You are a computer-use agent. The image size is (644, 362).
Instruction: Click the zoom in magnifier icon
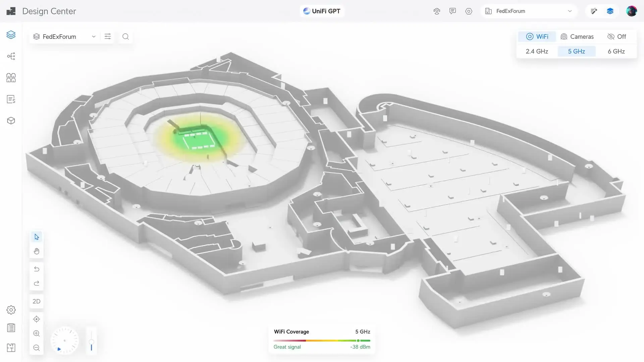click(37, 334)
